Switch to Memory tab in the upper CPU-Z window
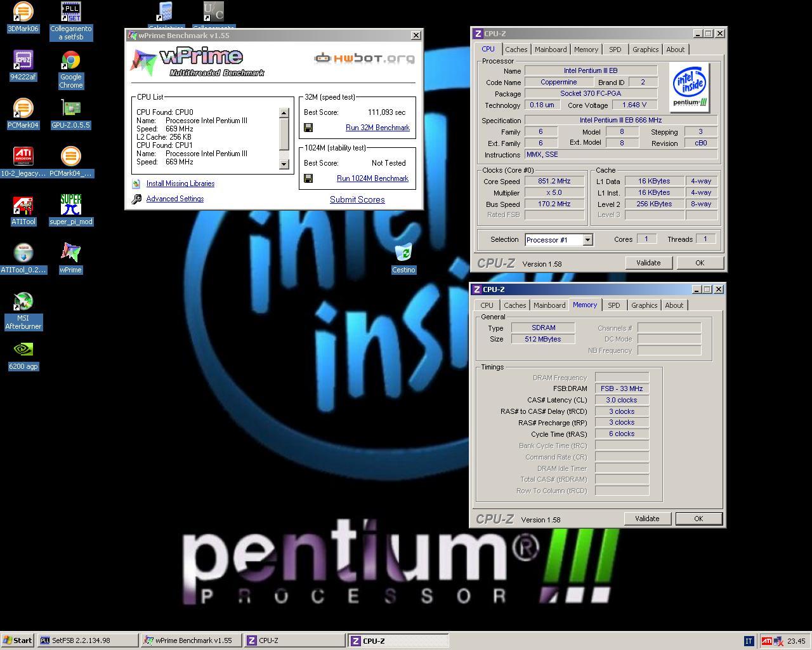The image size is (812, 650). point(586,50)
